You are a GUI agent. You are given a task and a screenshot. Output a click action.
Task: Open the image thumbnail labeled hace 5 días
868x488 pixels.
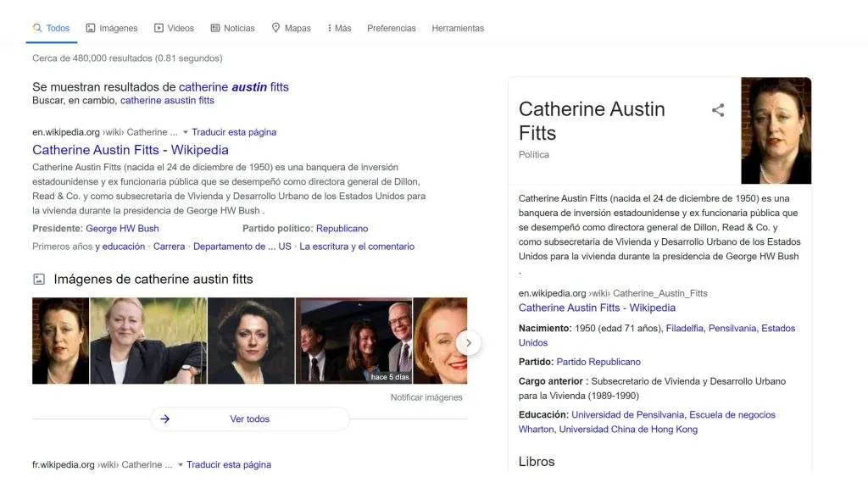click(353, 341)
